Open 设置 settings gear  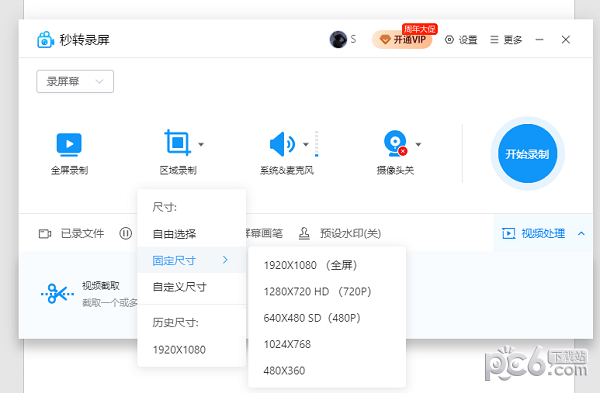[461, 40]
